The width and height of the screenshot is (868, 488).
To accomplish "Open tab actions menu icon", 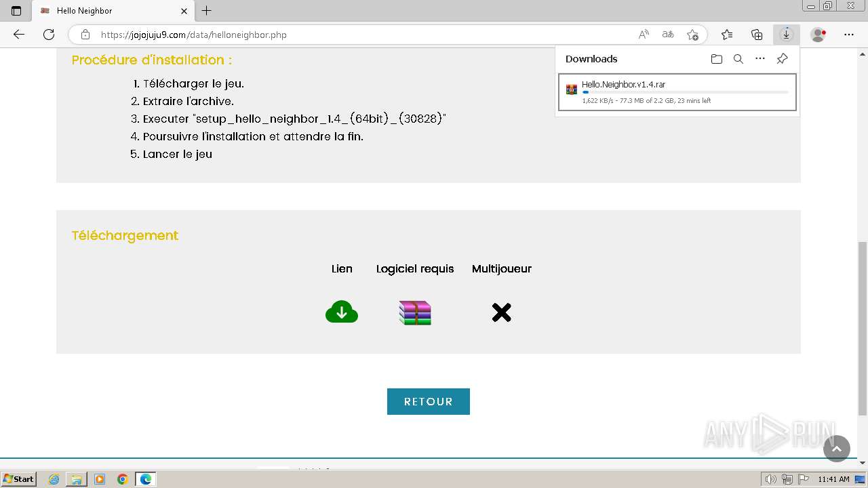I will [x=16, y=11].
